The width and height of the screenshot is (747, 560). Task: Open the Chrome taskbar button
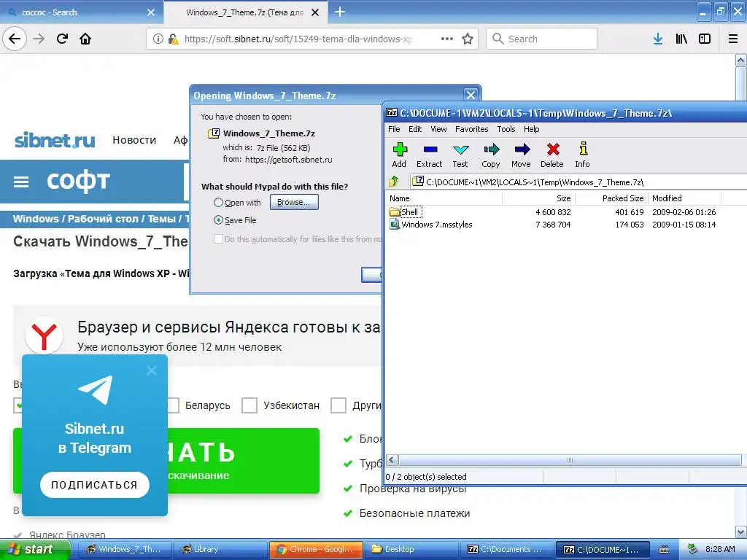(x=315, y=550)
